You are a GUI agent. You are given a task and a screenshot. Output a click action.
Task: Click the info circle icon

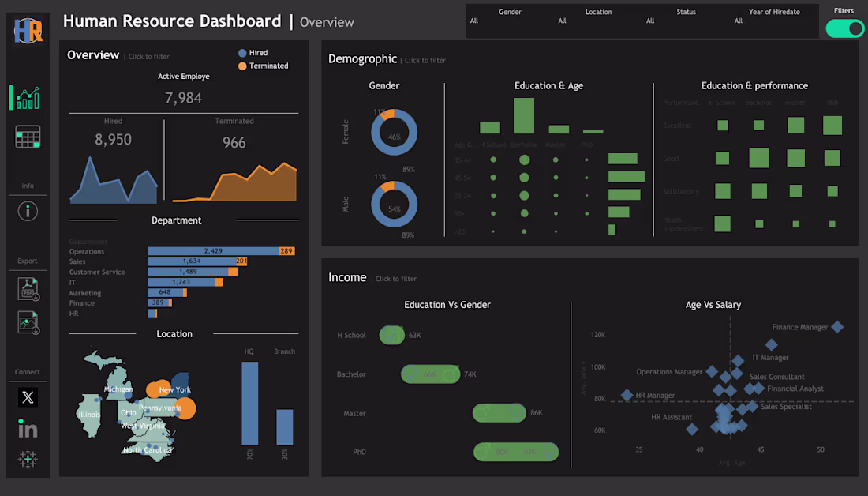click(x=28, y=211)
